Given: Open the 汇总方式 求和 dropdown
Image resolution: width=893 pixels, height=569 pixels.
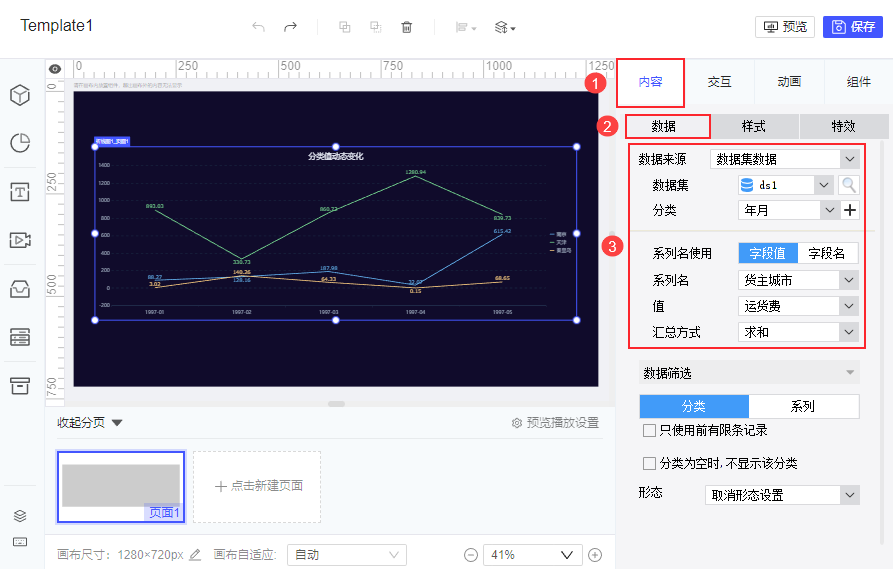Looking at the screenshot, I should [x=798, y=332].
